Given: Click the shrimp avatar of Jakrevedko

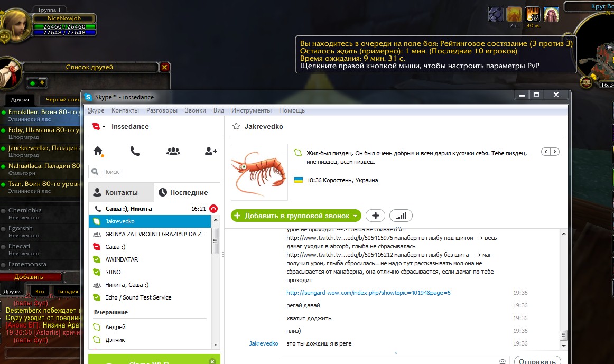Looking at the screenshot, I should (x=259, y=172).
